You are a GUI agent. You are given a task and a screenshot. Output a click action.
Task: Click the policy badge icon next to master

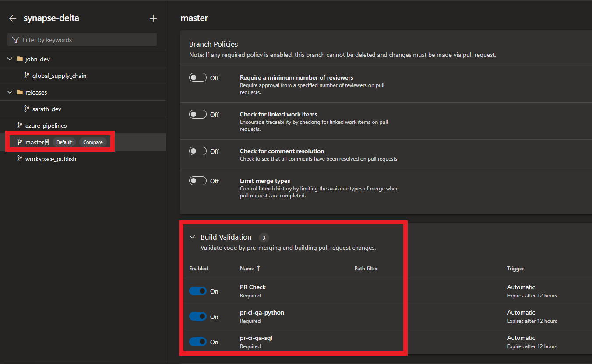pos(47,142)
